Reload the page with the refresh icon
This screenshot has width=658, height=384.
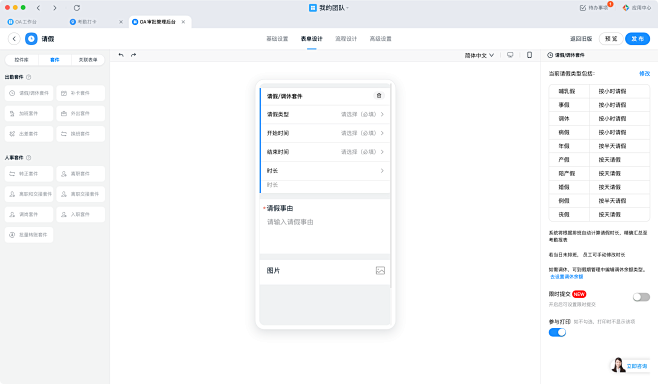77,8
